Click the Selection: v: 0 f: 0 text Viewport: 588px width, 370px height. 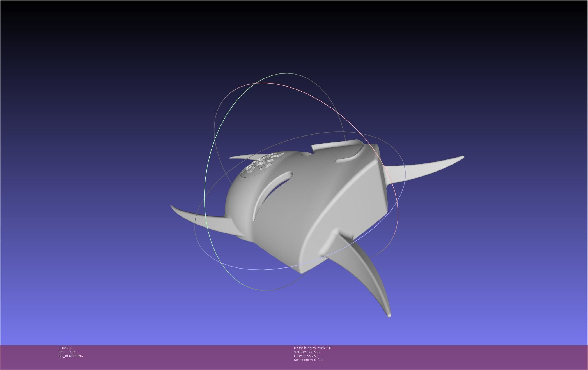(x=308, y=360)
